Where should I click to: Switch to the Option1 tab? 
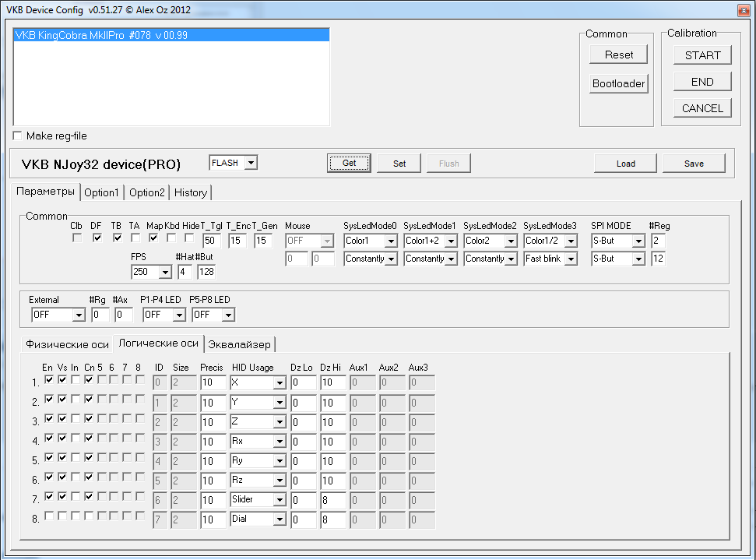[102, 193]
